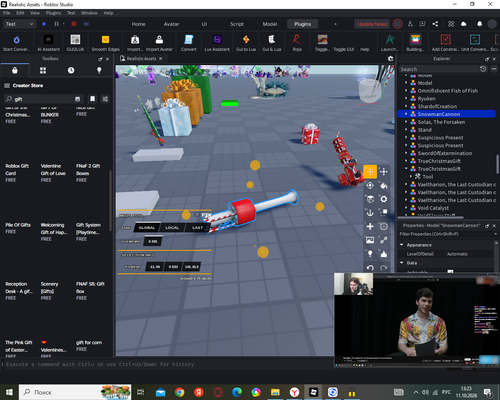Collapse the Appearance properties section
The image size is (500, 400).
pos(402,245)
